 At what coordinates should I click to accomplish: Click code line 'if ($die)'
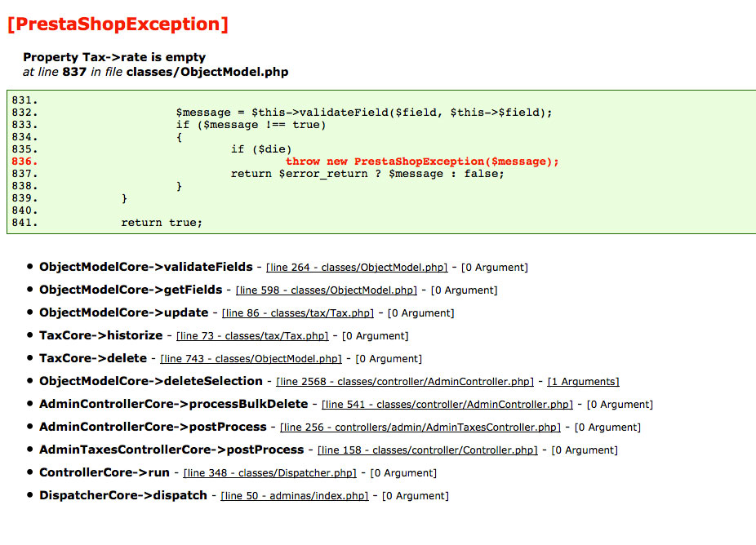(261, 149)
